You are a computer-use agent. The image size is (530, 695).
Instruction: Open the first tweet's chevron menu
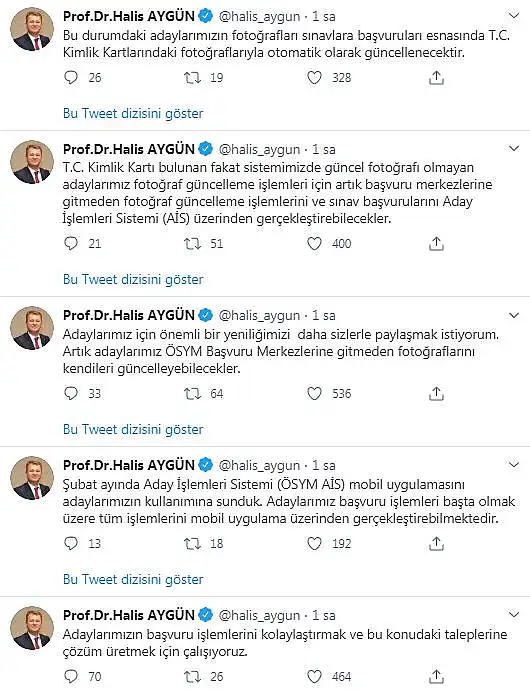(514, 16)
